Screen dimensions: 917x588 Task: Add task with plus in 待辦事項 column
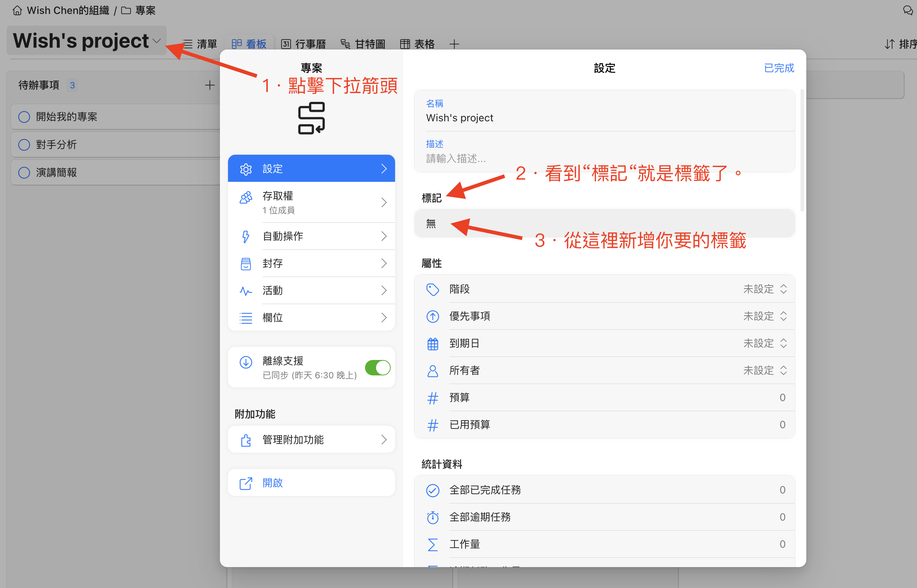(210, 85)
